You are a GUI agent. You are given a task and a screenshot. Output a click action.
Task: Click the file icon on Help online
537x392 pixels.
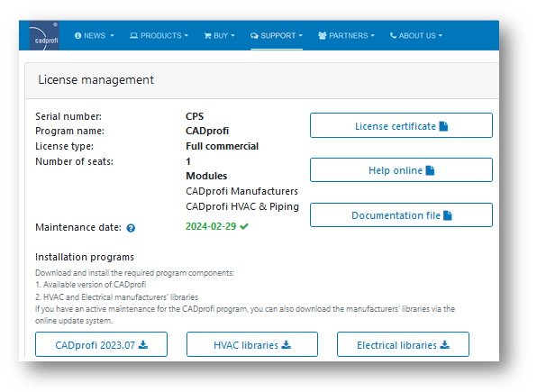click(x=430, y=170)
